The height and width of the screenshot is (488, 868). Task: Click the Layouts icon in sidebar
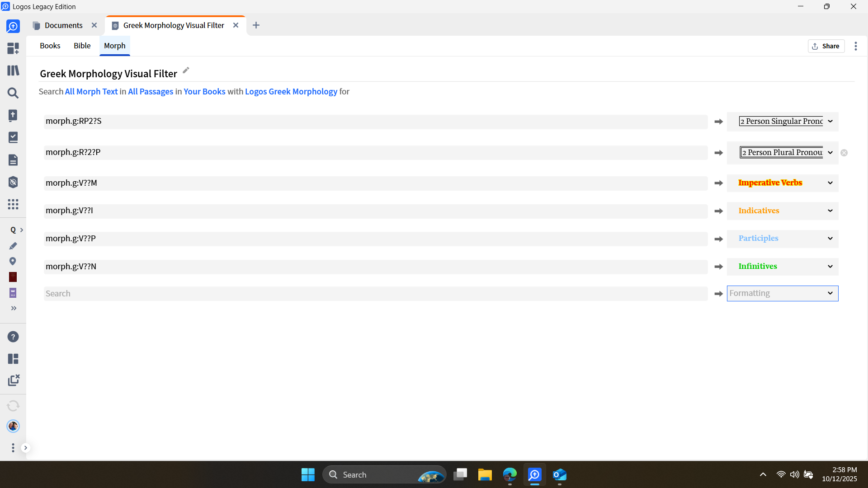coord(13,359)
